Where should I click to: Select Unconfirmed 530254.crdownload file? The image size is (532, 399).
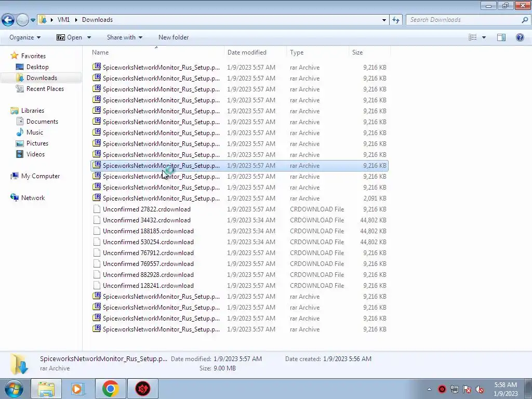coord(240,242)
